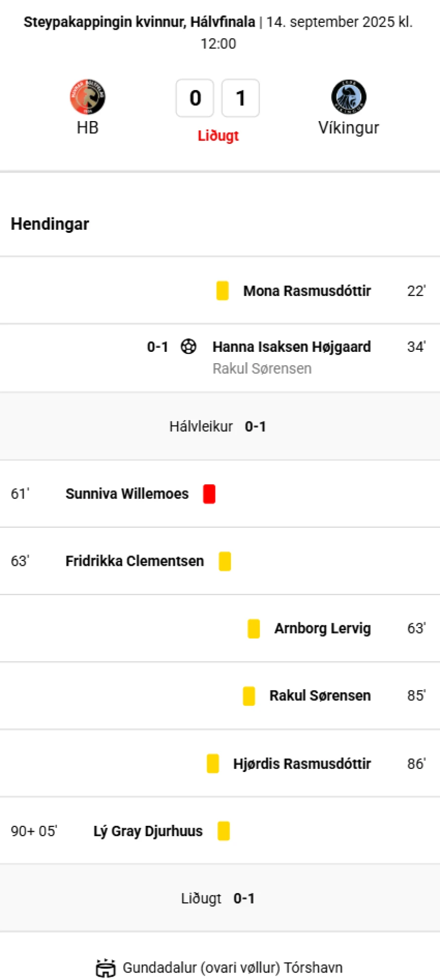
Task: Select the Víkingur team name
Action: [349, 128]
